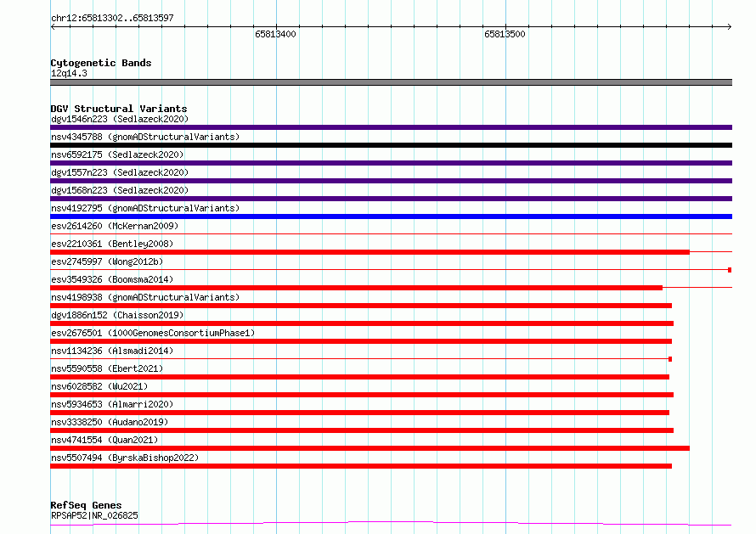Click the blue nsv4192795 variant bar
The image size is (756, 534).
[x=391, y=216]
